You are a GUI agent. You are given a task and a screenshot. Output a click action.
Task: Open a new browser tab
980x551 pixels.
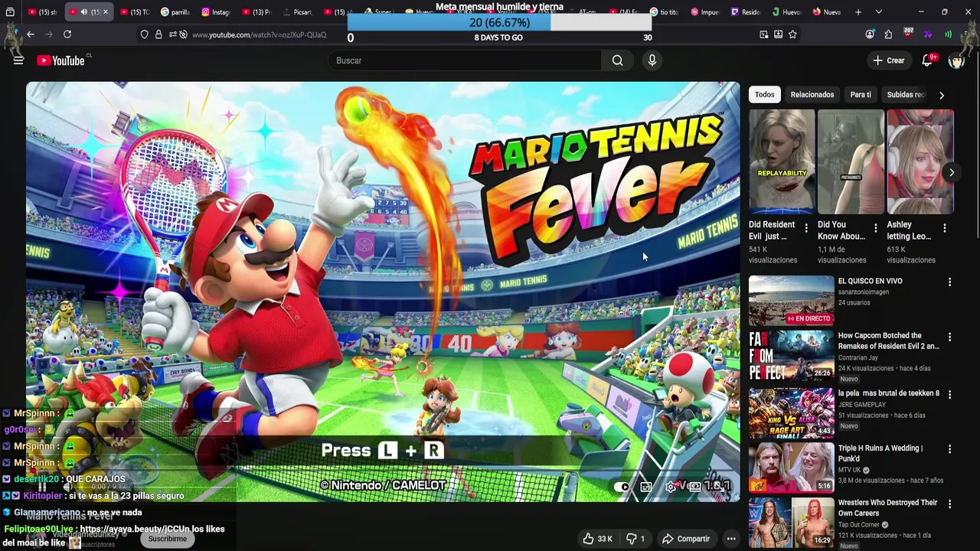858,12
